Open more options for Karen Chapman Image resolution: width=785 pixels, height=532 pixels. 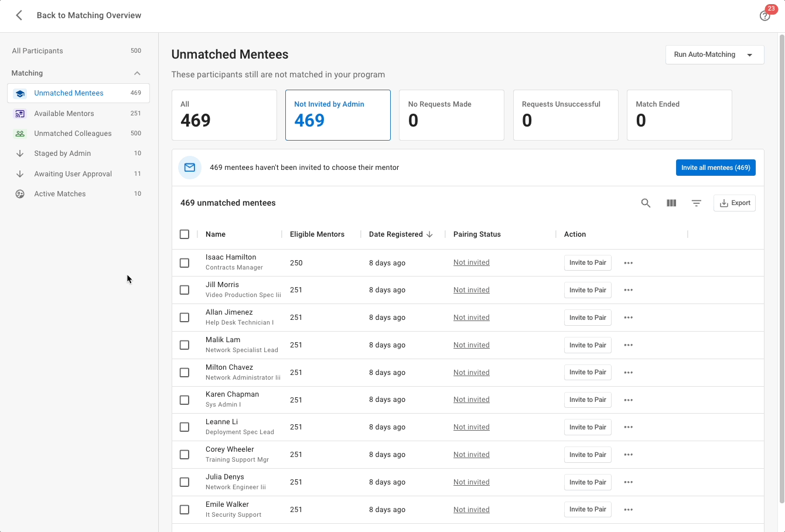[x=629, y=400]
